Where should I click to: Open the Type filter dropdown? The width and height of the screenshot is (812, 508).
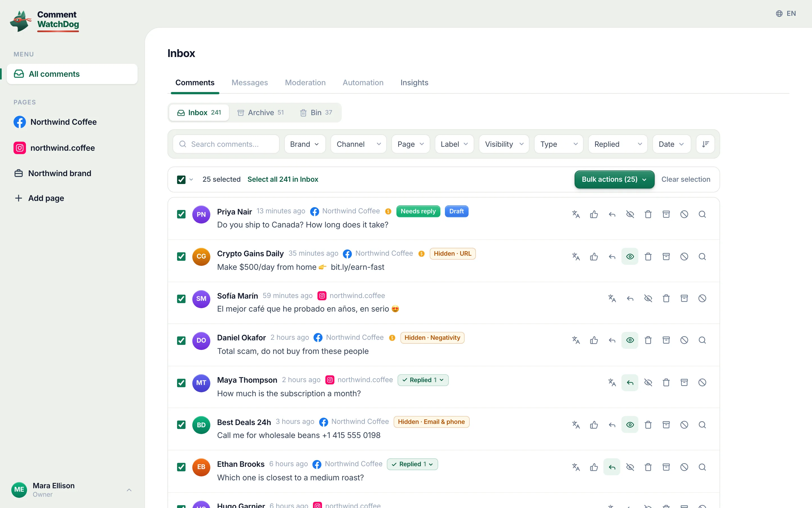(x=559, y=144)
